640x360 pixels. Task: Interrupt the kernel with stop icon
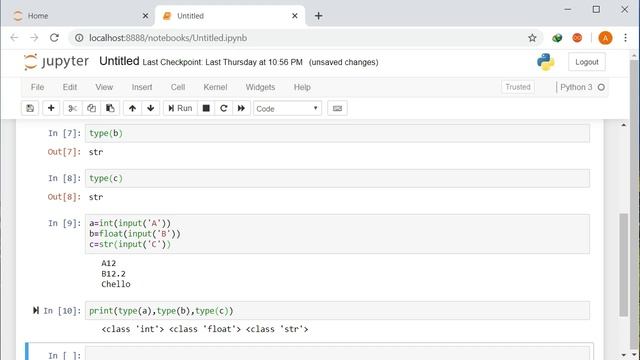tap(206, 109)
